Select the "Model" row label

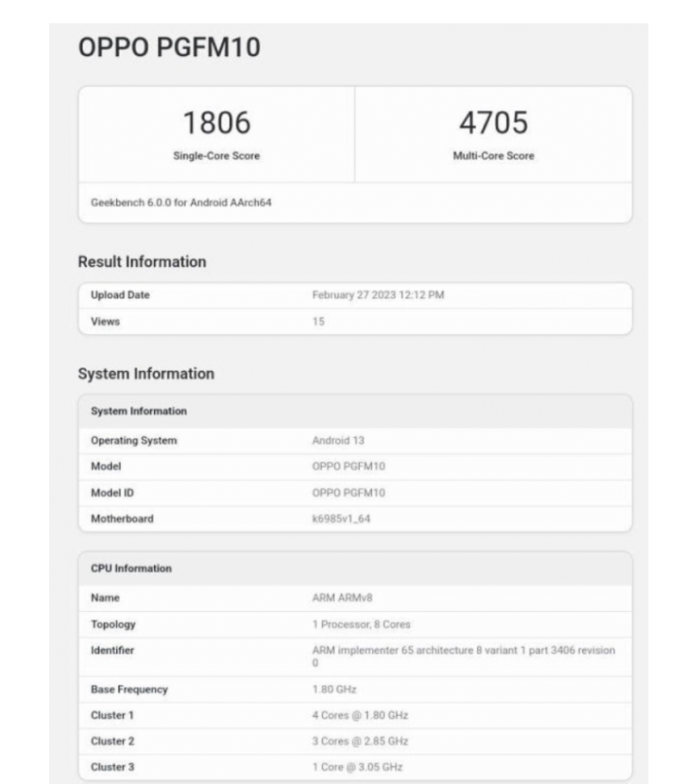(106, 466)
